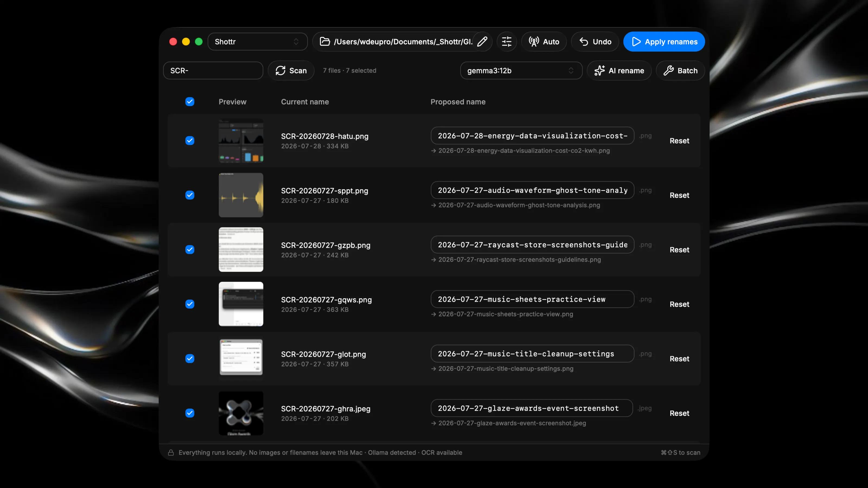Uncheck SCR-20260727-ghra.jpeg row checkbox
The image size is (868, 488).
[190, 413]
